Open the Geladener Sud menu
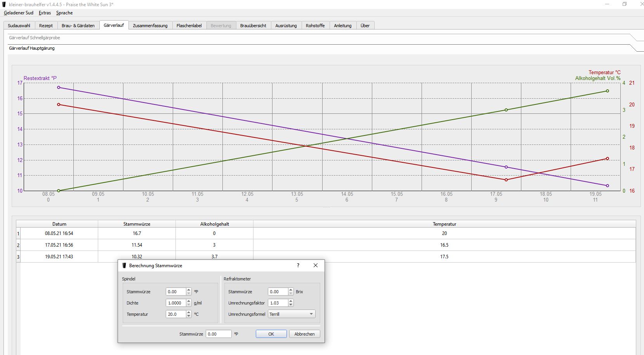 [19, 13]
